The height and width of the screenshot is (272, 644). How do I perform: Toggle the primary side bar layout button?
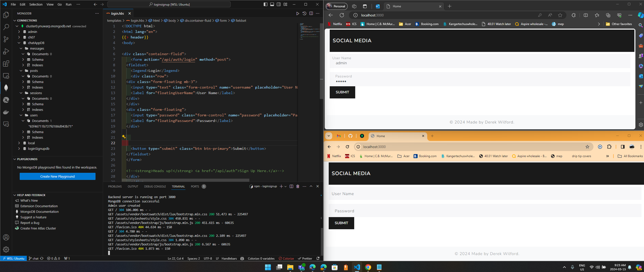[x=265, y=4]
